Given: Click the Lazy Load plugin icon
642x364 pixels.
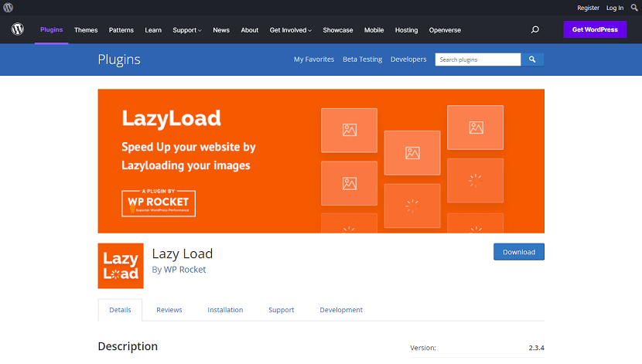Looking at the screenshot, I should coord(121,266).
